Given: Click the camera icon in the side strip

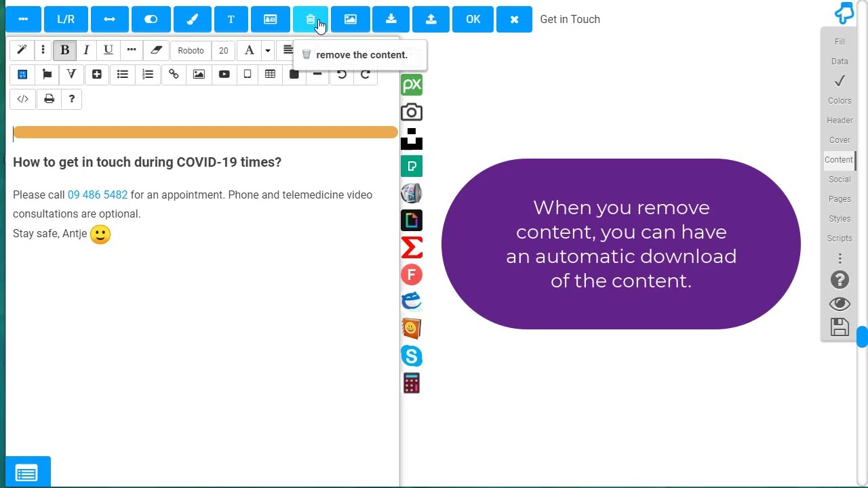Looking at the screenshot, I should click(412, 113).
